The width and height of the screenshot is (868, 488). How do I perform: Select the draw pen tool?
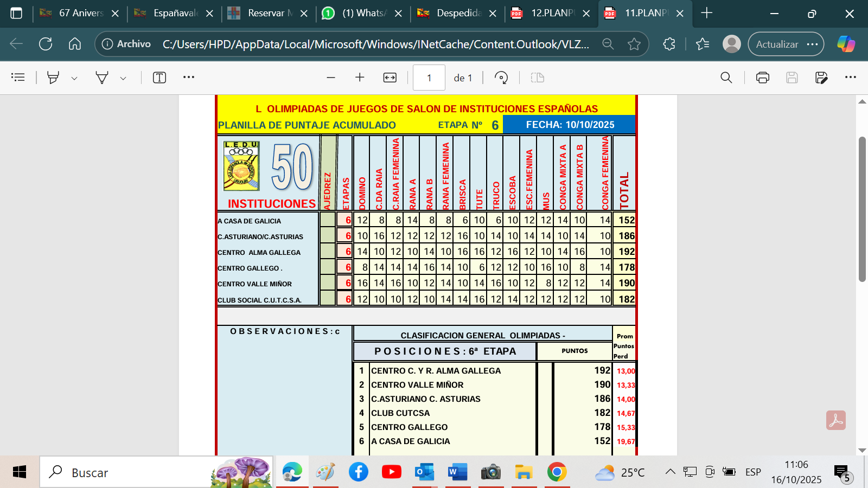coord(101,78)
